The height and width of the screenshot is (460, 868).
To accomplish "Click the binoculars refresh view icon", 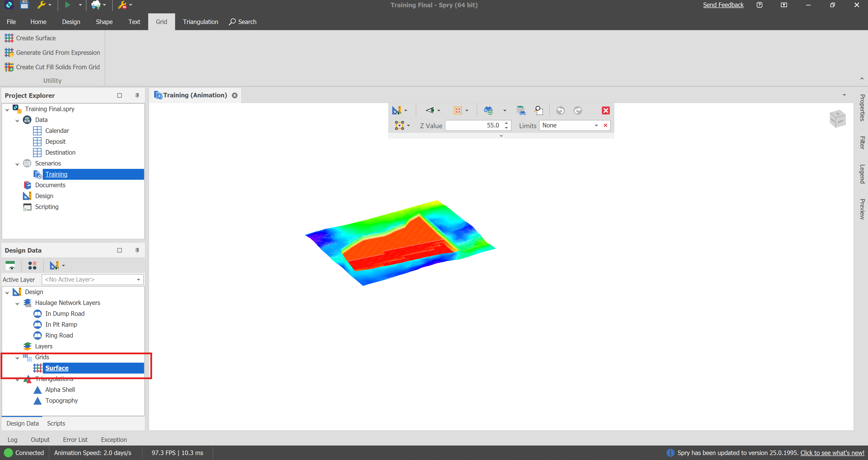I will pyautogui.click(x=488, y=111).
